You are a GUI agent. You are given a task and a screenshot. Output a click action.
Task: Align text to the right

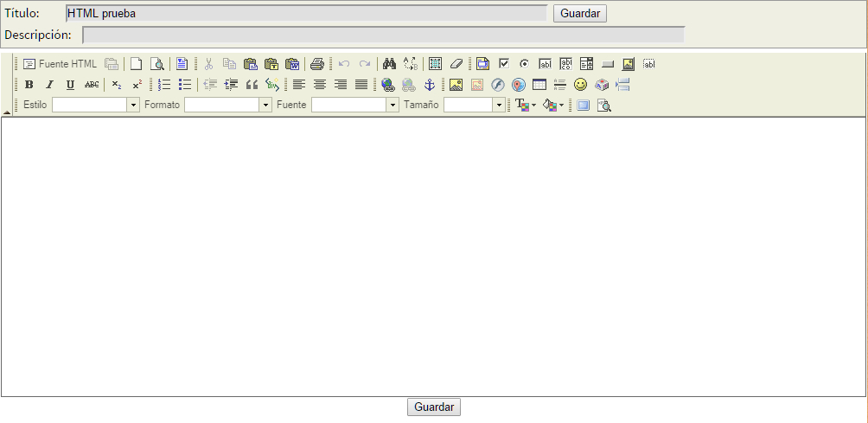click(341, 85)
